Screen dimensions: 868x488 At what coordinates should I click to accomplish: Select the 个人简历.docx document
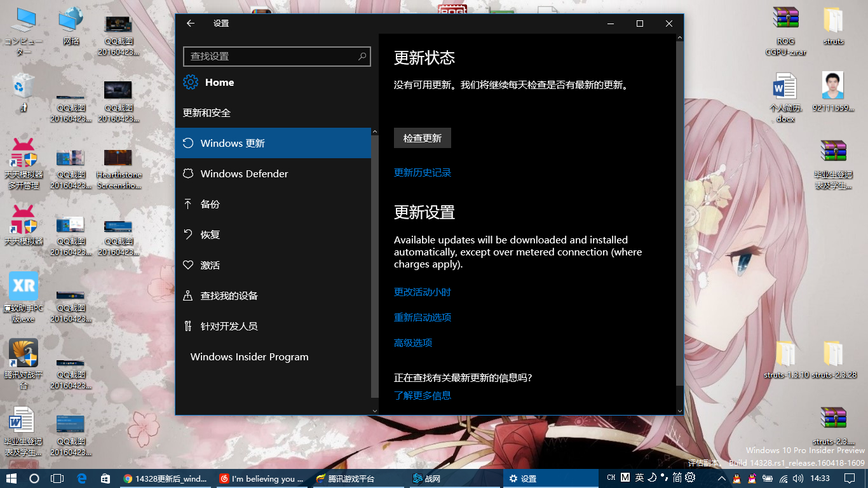point(785,97)
